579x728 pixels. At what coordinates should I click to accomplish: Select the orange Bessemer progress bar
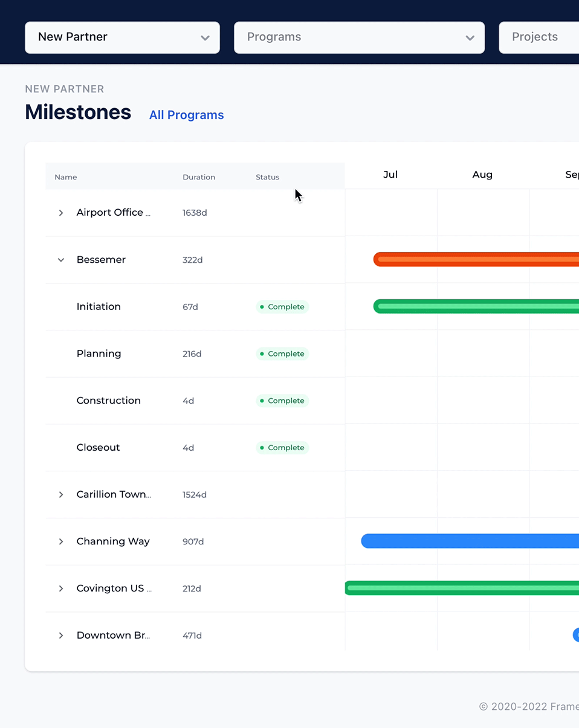click(477, 259)
